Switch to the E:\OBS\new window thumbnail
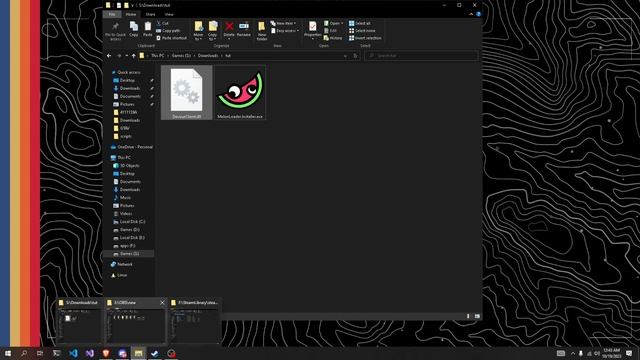Screen dimensions: 640x360 pyautogui.click(x=136, y=321)
